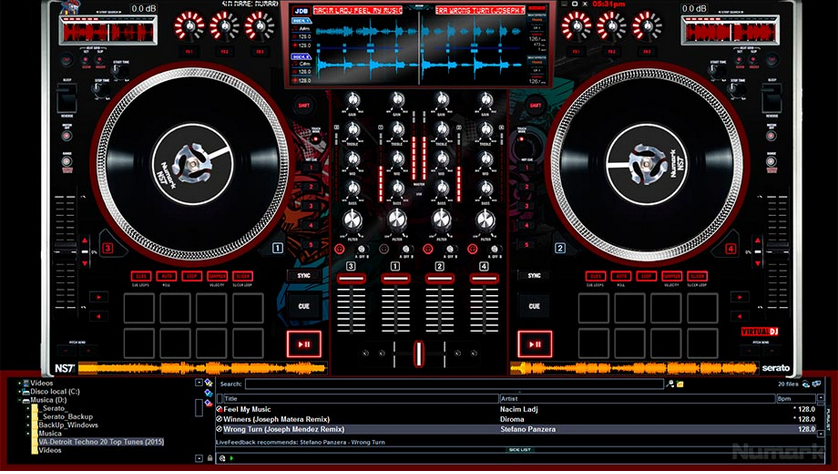Hit the left deck CUE button

point(304,306)
